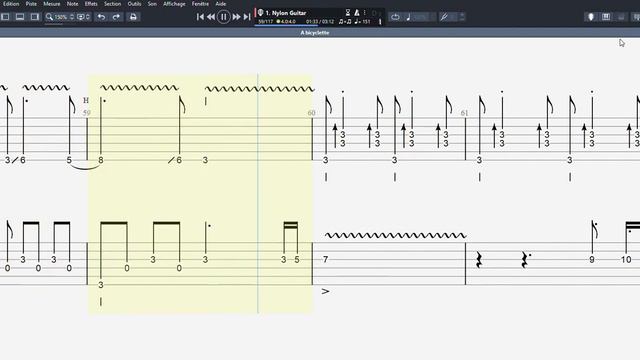Open the Piste menu

[x=31, y=4]
